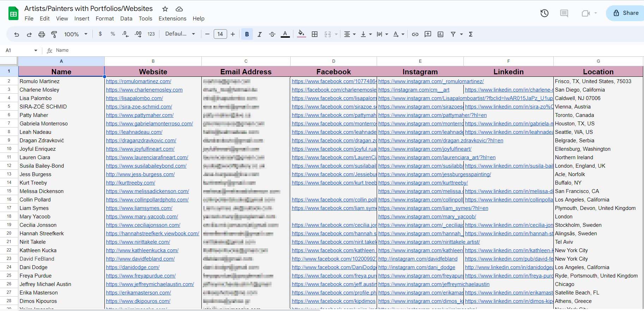Click the Merge cells icon
The image size is (644, 311).
[328, 34]
